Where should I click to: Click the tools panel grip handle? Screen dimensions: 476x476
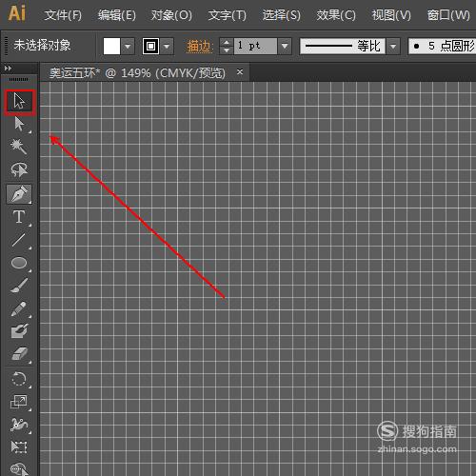(18, 79)
